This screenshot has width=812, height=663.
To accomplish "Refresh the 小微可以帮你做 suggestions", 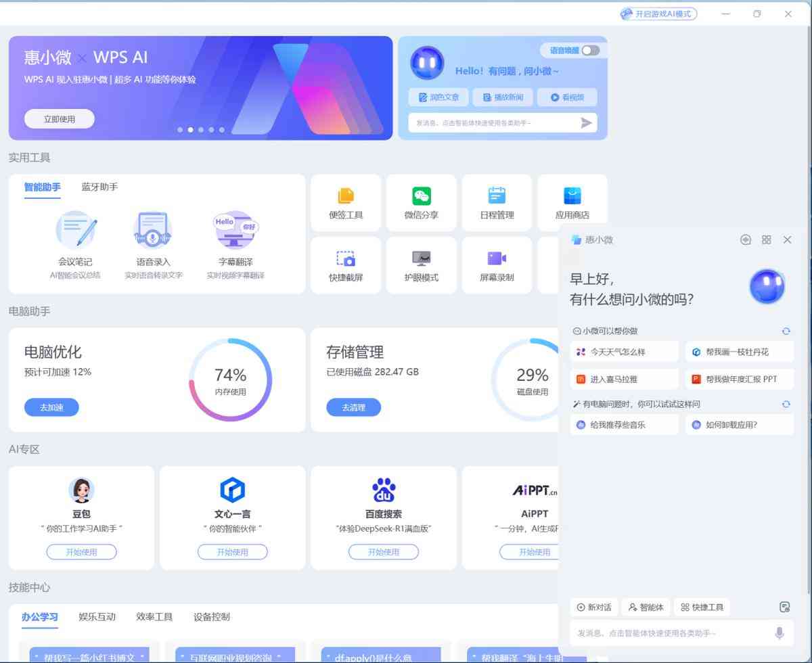I will (x=786, y=331).
